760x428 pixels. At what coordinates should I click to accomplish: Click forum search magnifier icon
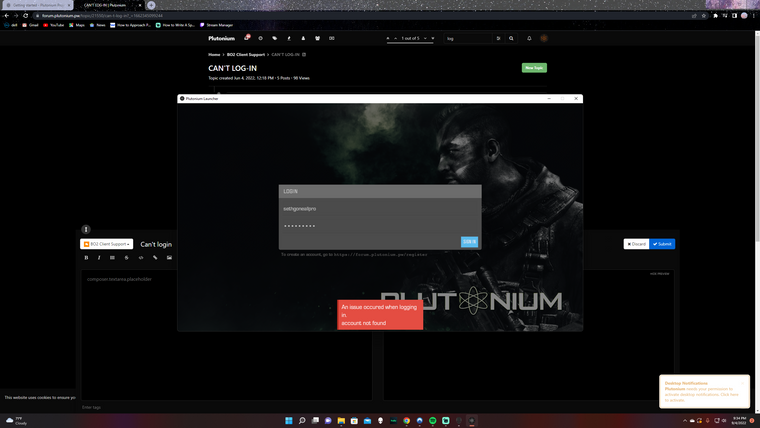(511, 38)
